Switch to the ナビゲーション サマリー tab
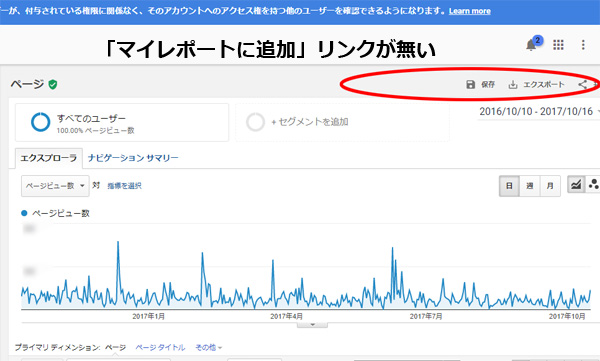Image resolution: width=600 pixels, height=361 pixels. 133,158
